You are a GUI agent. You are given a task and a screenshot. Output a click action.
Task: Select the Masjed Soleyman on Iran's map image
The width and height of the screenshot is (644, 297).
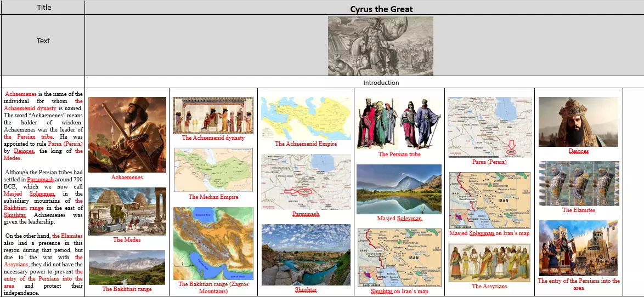click(x=489, y=200)
